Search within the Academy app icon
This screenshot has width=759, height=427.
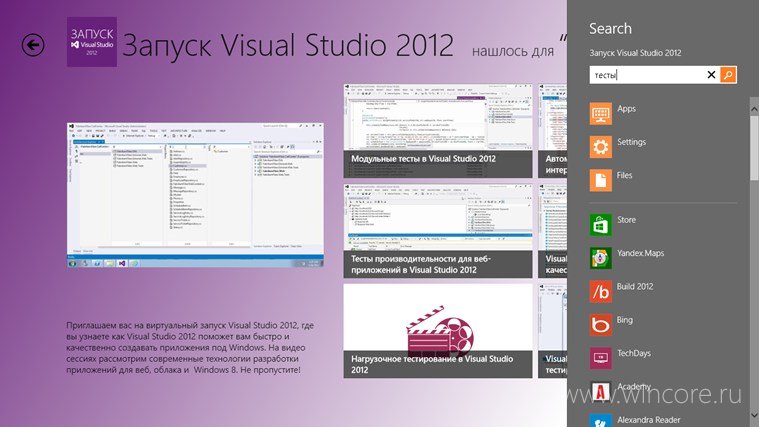click(x=600, y=392)
